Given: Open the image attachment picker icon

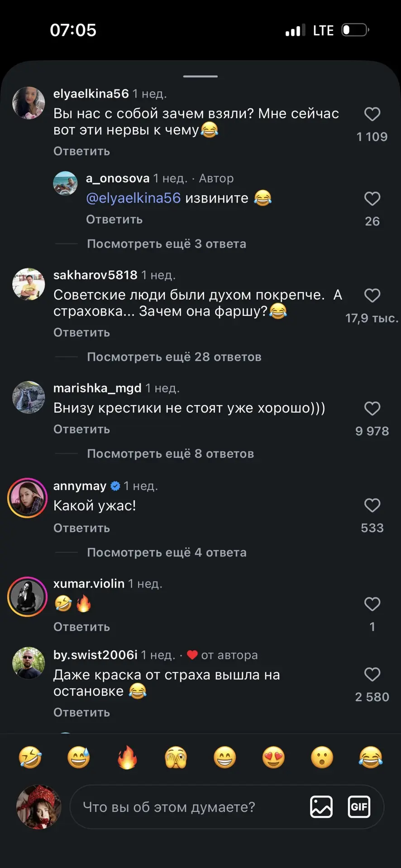Looking at the screenshot, I should tap(321, 807).
